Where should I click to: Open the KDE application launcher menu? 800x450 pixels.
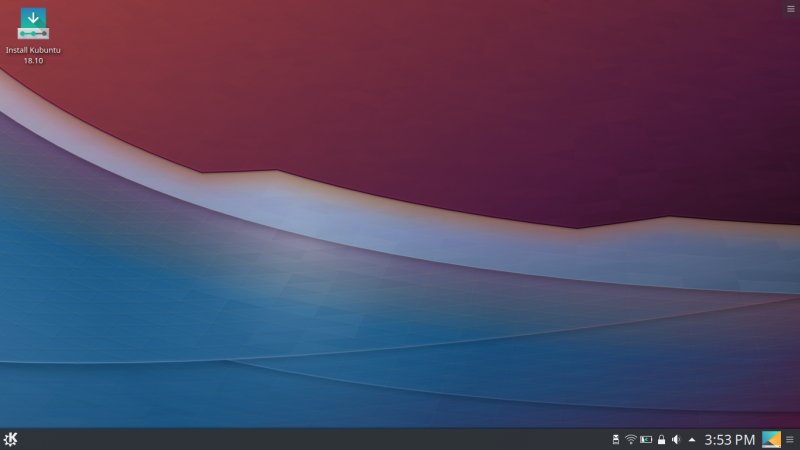click(10, 439)
